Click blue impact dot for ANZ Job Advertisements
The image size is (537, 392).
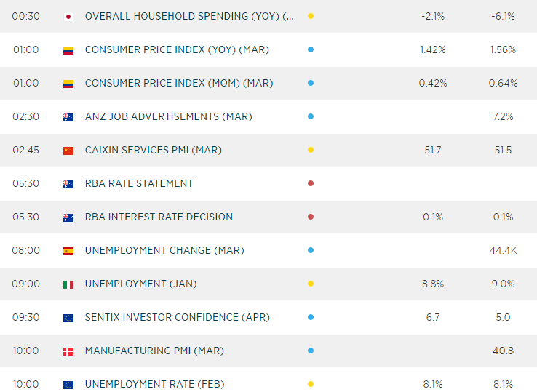click(311, 116)
